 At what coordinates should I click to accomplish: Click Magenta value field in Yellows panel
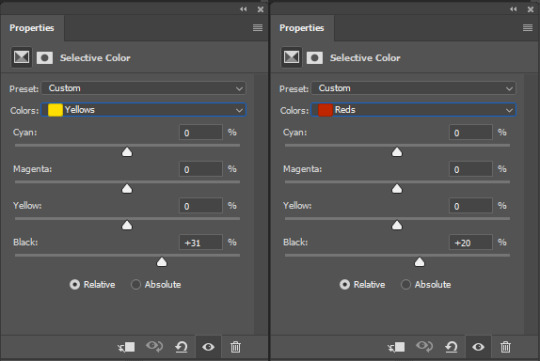pos(201,169)
